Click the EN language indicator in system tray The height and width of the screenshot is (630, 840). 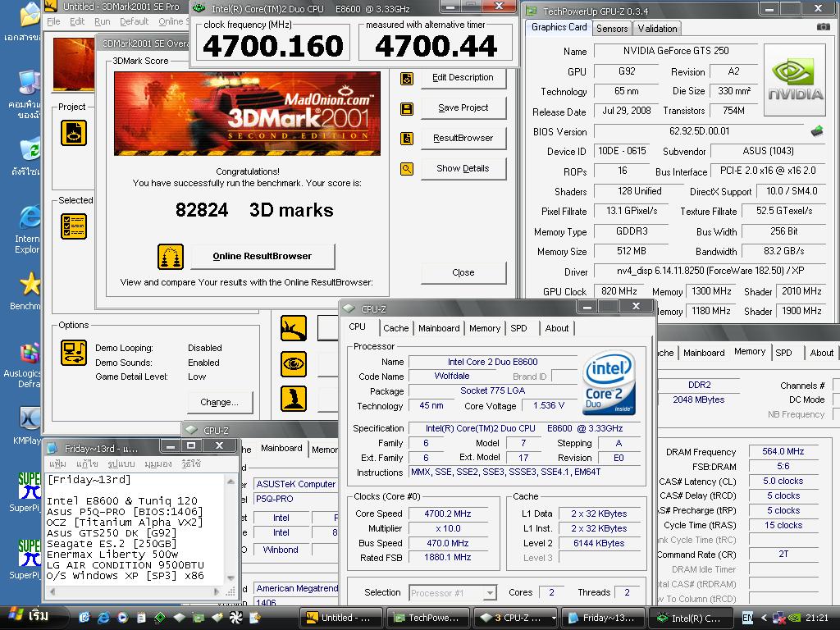tap(747, 618)
